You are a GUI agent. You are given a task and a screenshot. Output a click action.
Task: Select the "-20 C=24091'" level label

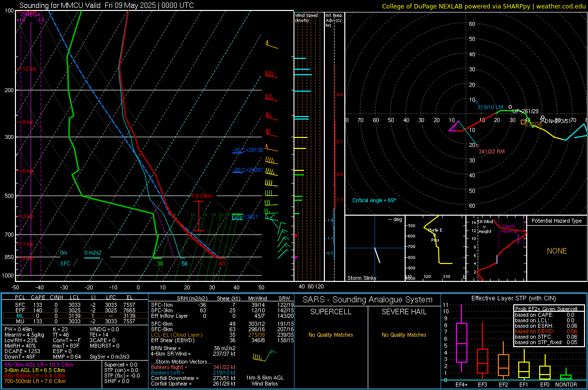(x=248, y=170)
